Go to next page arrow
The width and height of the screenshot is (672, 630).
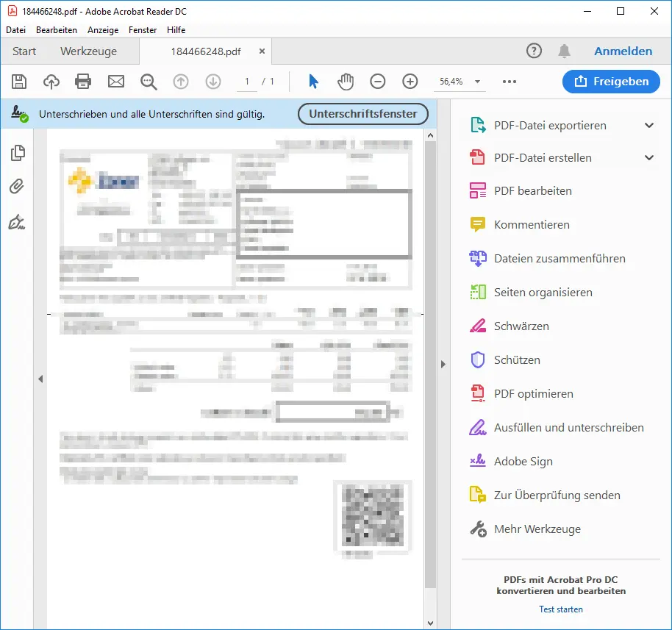213,82
